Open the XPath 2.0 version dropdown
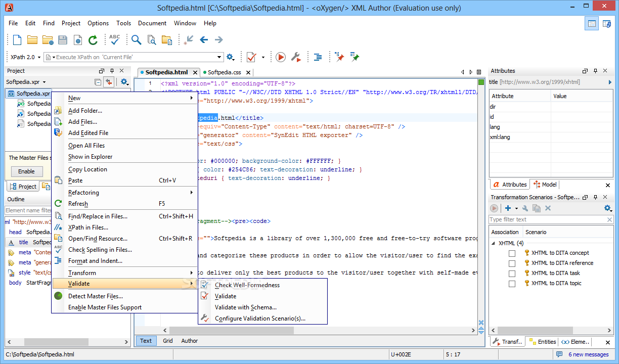619x364 pixels. (26, 57)
